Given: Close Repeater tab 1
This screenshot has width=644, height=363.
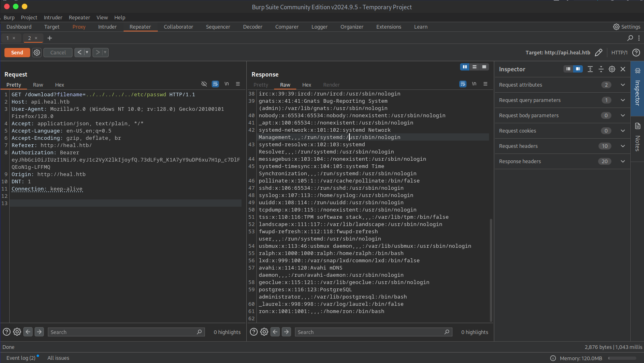Looking at the screenshot, I should (x=14, y=38).
